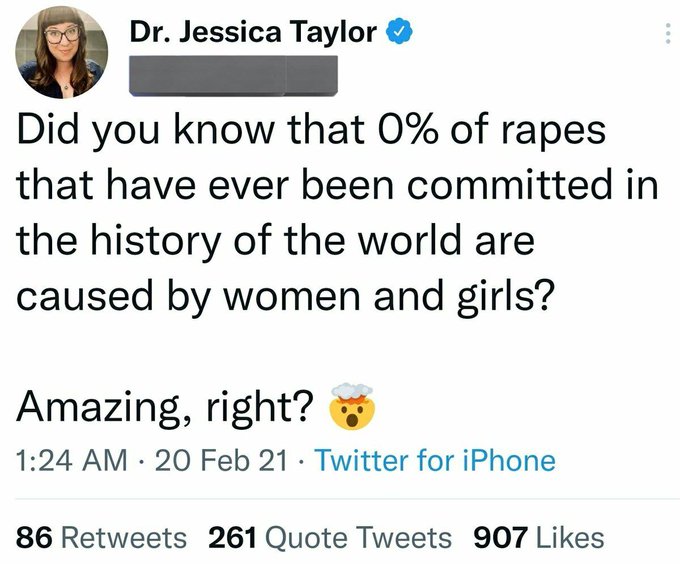Click the greyed-out username handle
Viewport: 680px width, 564px height.
pyautogui.click(x=234, y=72)
